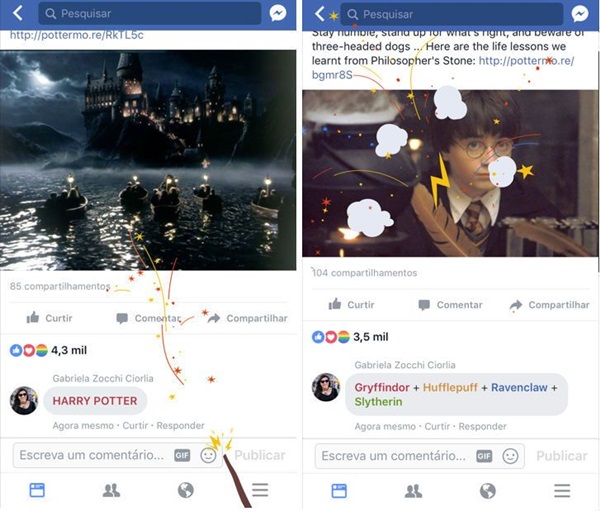The image size is (600, 511).
Task: Open GIF picker in right comment box
Action: (x=484, y=456)
